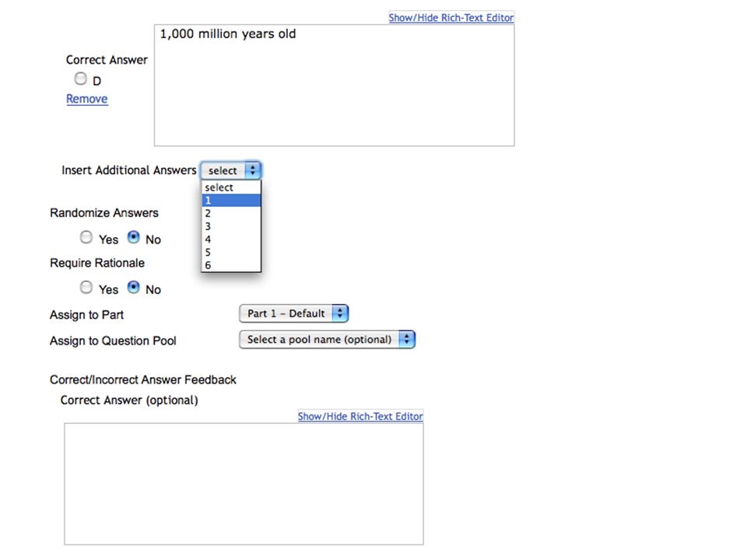Open the Assign to Question Pool dropdown
This screenshot has width=747, height=560.
pyautogui.click(x=328, y=340)
